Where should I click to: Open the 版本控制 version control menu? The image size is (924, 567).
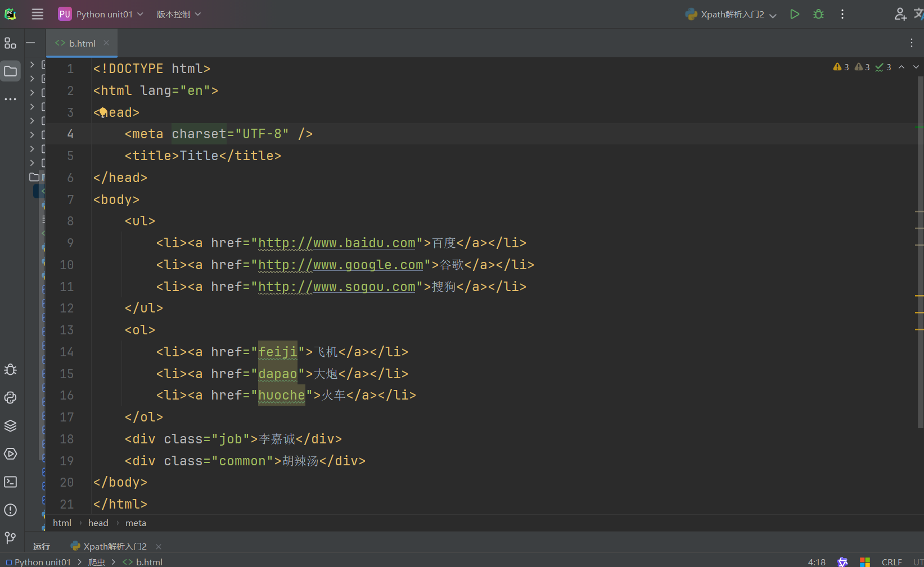(x=178, y=14)
